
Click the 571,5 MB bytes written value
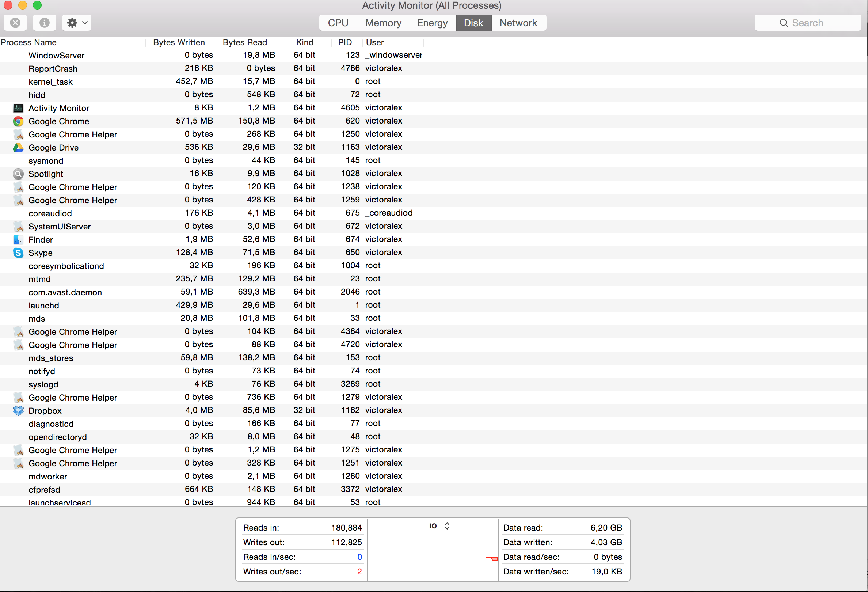pos(194,121)
